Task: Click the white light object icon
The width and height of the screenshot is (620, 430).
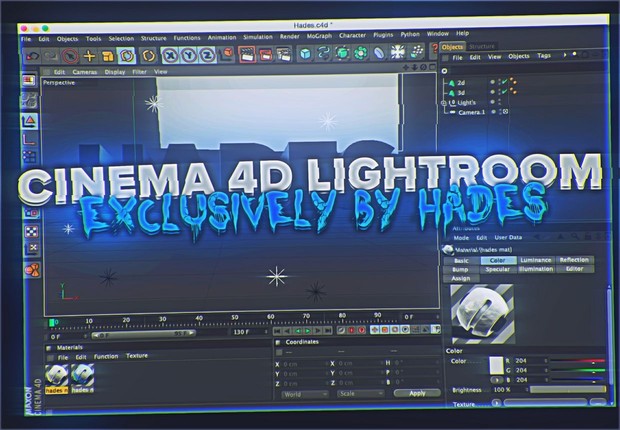Action: [x=397, y=52]
